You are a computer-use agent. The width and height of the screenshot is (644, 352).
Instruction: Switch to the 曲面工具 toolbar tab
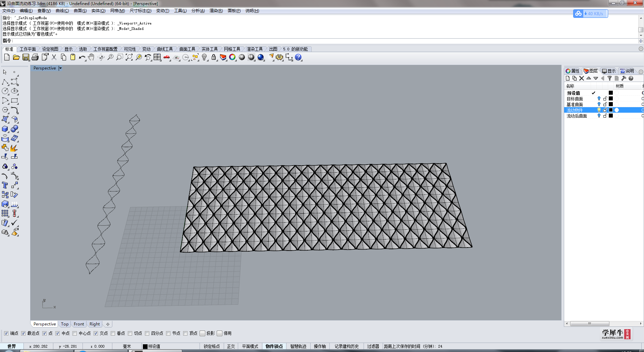pos(187,49)
